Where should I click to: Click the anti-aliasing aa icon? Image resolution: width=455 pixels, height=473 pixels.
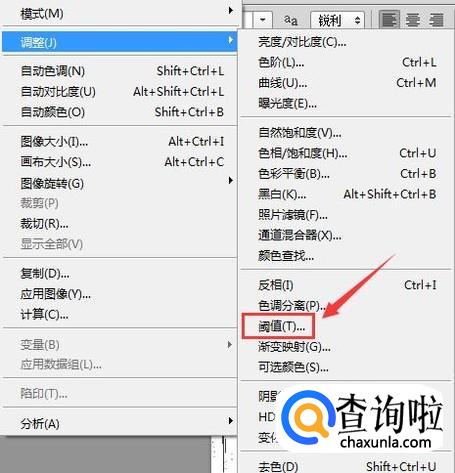tap(291, 20)
